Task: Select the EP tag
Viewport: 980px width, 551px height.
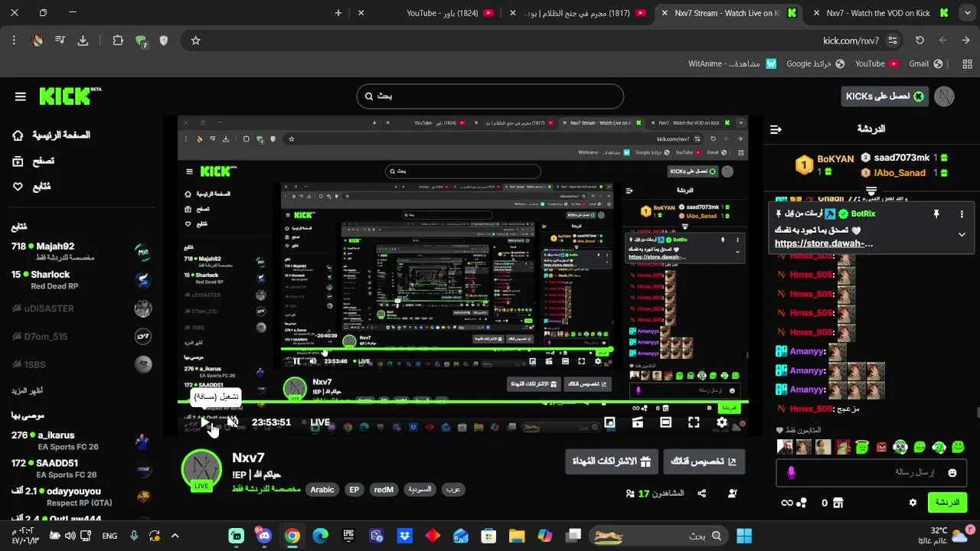Action: 354,490
